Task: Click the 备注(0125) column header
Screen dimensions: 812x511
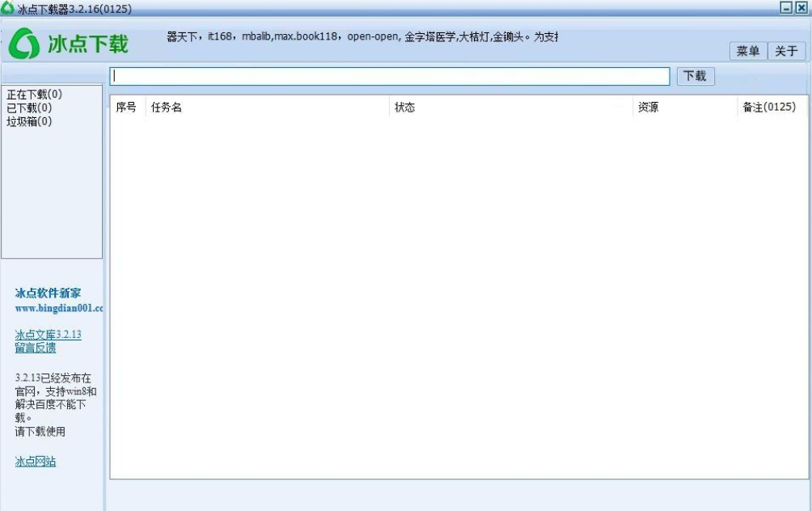Action: (x=769, y=108)
